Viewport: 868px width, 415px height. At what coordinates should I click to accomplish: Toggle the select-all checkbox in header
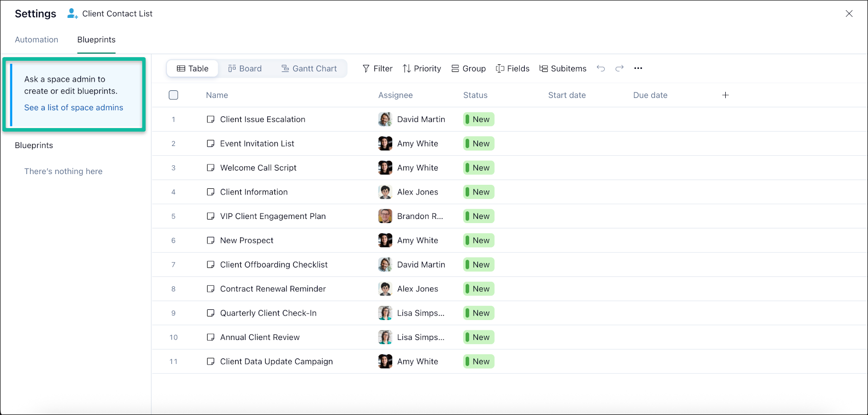173,95
